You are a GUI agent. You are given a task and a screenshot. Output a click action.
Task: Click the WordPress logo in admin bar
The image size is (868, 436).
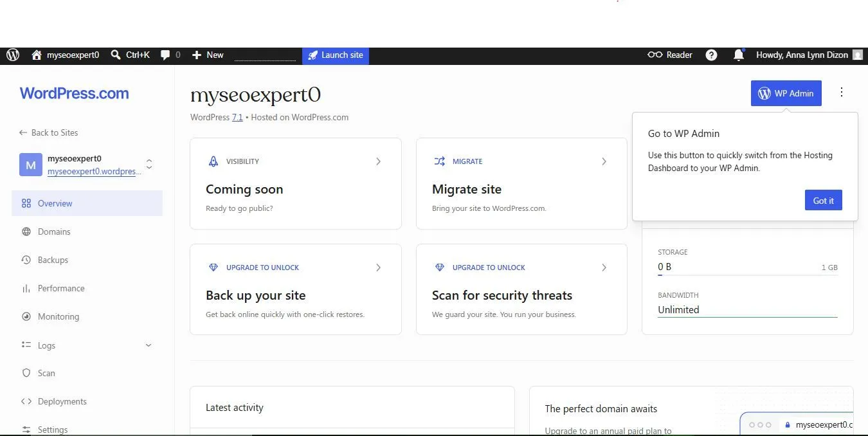tap(13, 55)
